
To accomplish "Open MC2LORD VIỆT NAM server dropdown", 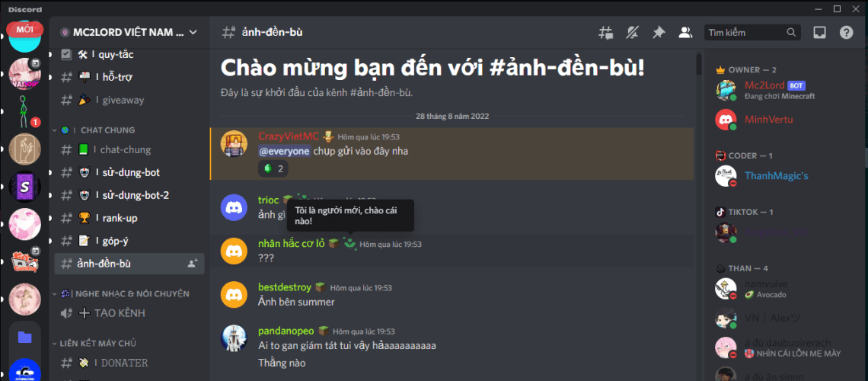I will (x=129, y=32).
